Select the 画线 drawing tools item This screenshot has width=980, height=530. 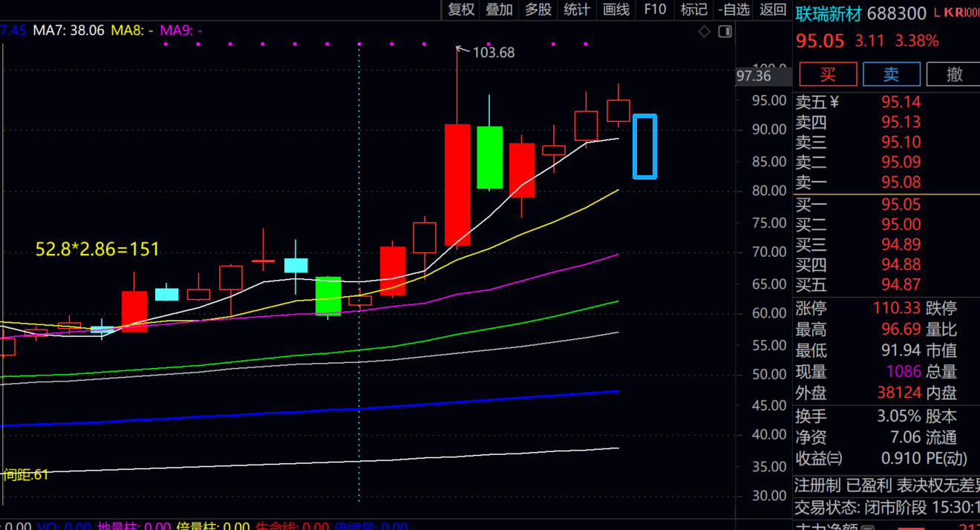(x=616, y=10)
